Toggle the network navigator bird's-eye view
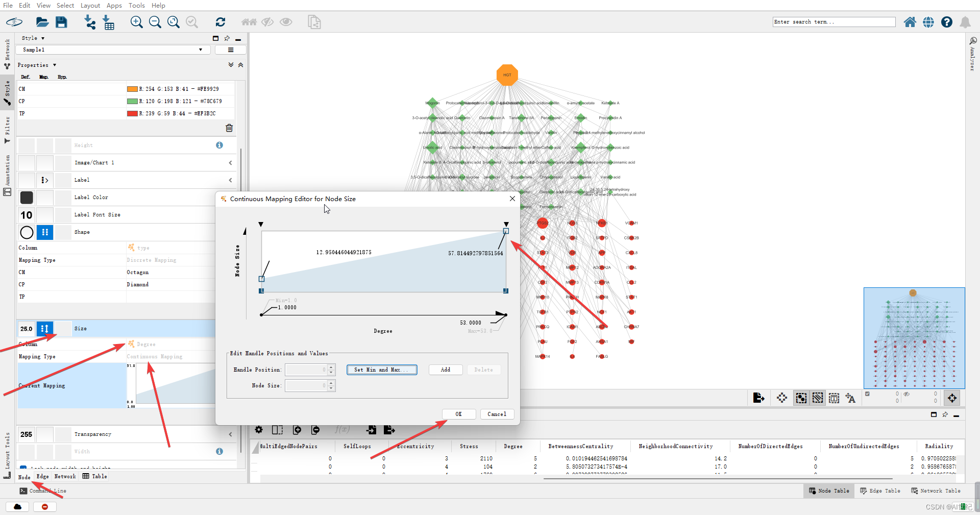980x515 pixels. tap(952, 398)
